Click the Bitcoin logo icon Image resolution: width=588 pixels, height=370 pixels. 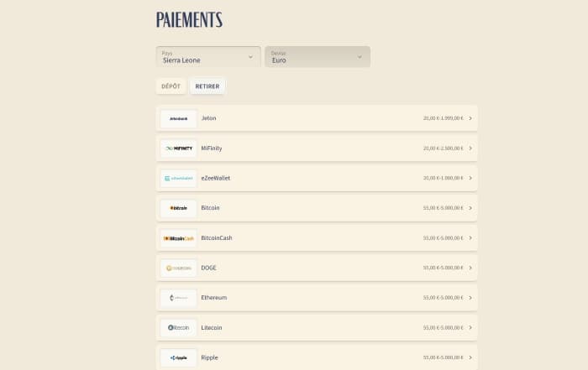pyautogui.click(x=178, y=208)
